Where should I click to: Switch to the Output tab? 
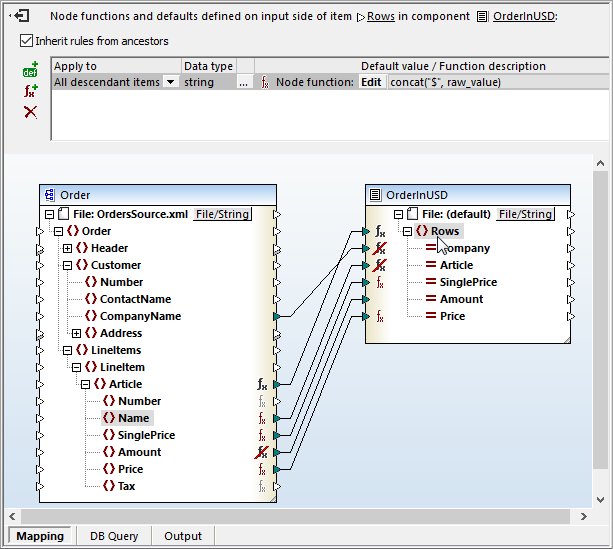coord(183,536)
